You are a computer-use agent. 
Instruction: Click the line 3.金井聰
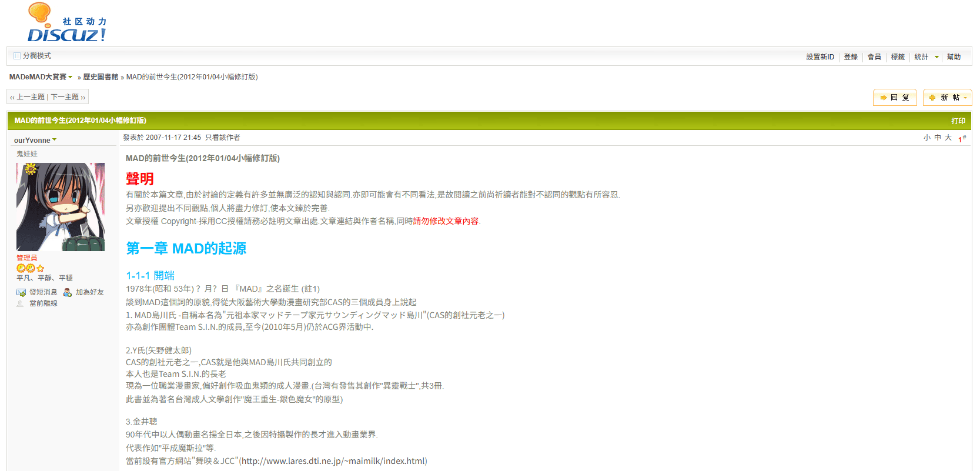141,422
